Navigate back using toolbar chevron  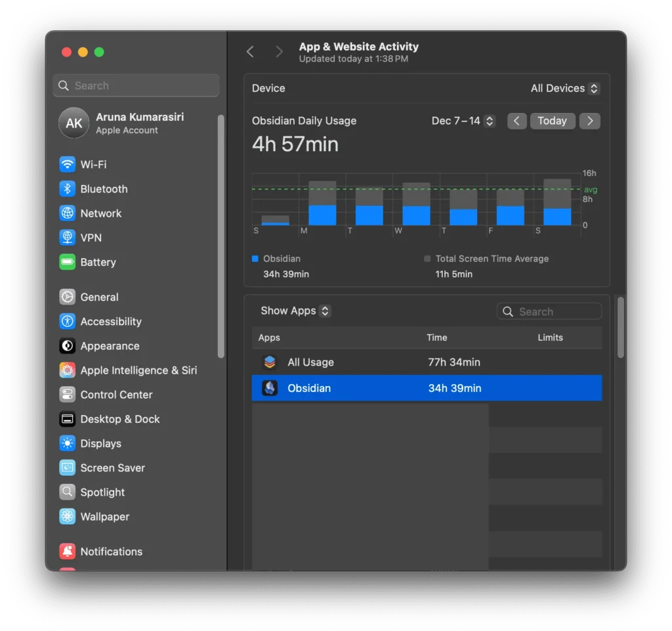250,52
